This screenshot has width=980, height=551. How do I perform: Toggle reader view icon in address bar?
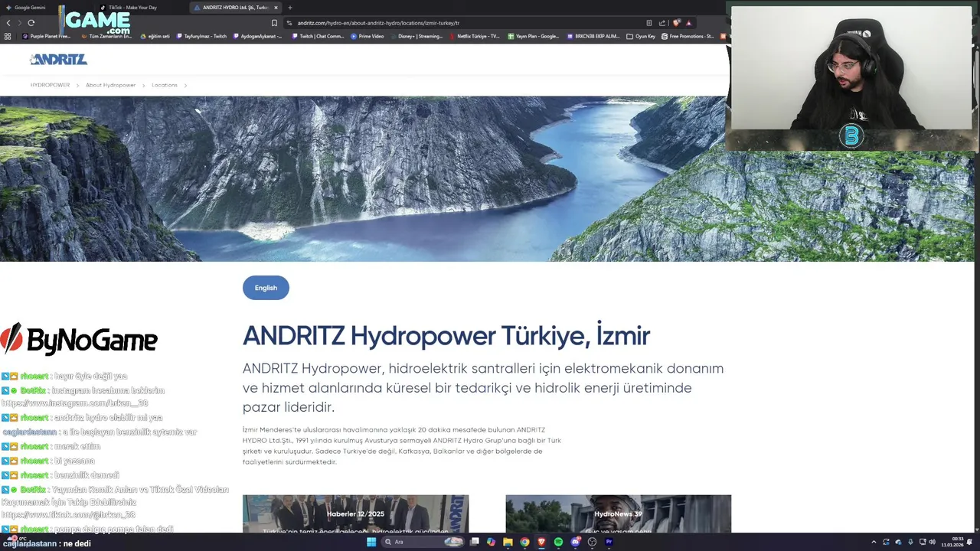click(649, 23)
